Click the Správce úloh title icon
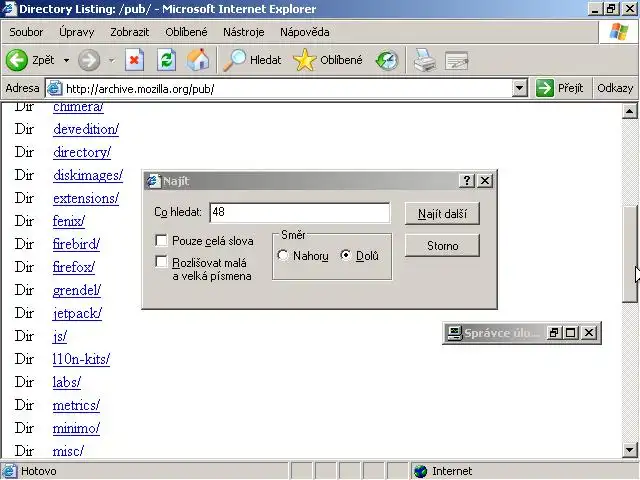640x480 pixels. point(454,333)
